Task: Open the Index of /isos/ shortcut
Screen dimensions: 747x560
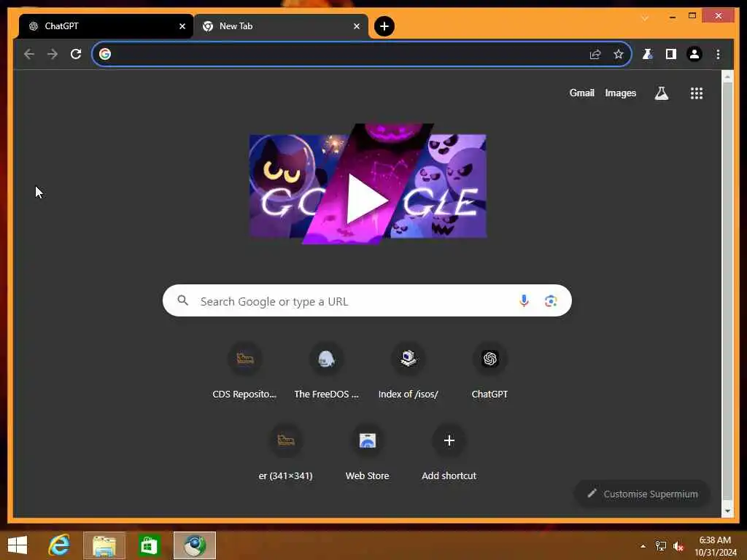Action: 409,371
